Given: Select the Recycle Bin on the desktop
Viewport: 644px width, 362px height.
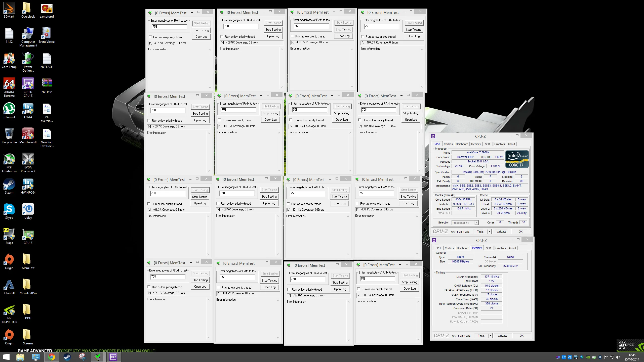Looking at the screenshot, I should pos(9,136).
